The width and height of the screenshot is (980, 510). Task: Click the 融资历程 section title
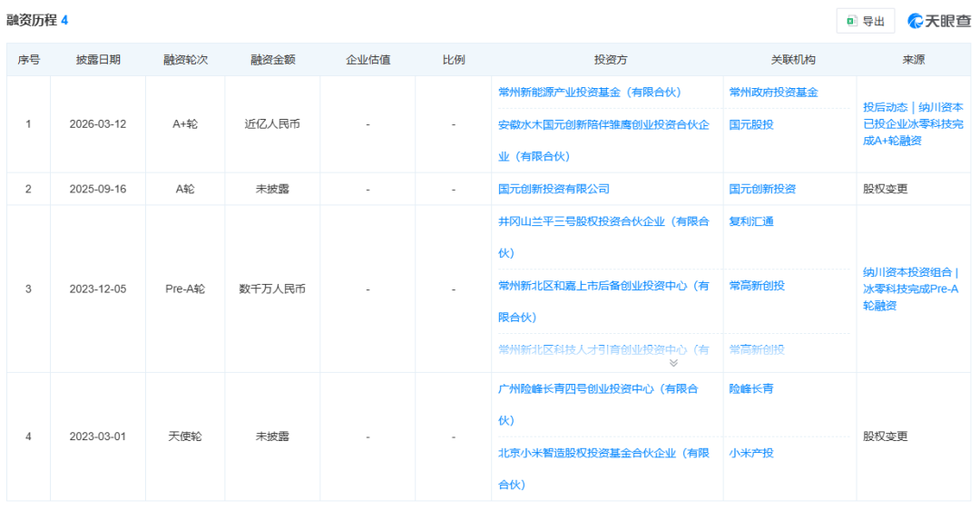pos(32,20)
